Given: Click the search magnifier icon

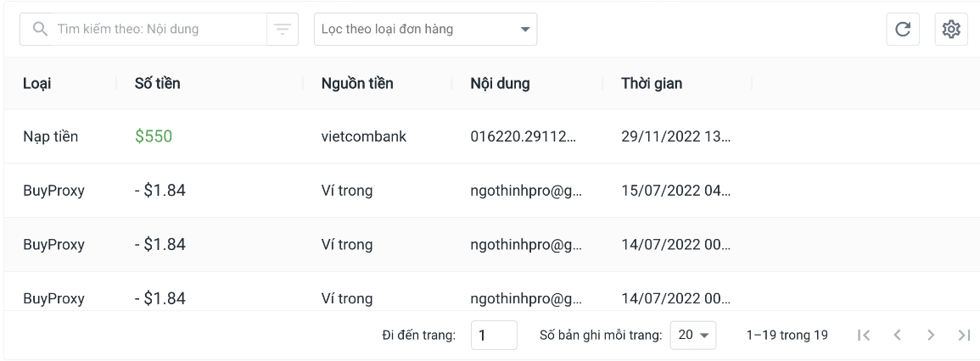Looking at the screenshot, I should (x=39, y=30).
